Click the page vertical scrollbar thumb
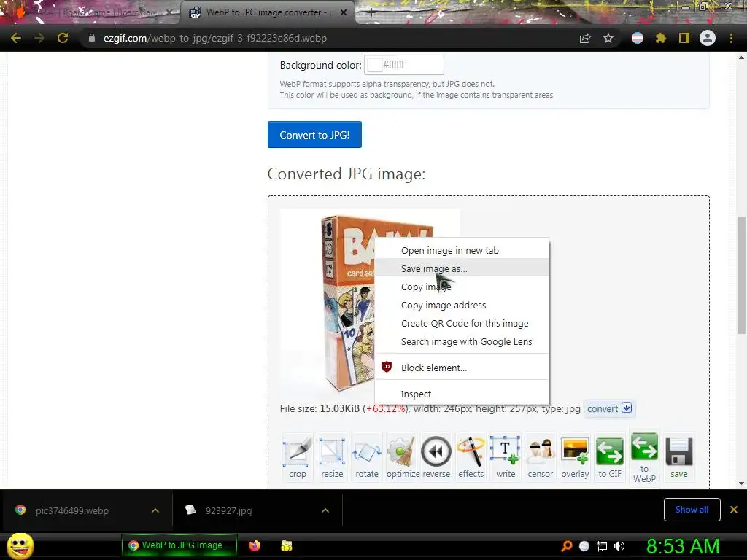This screenshot has width=747, height=560. (x=741, y=275)
